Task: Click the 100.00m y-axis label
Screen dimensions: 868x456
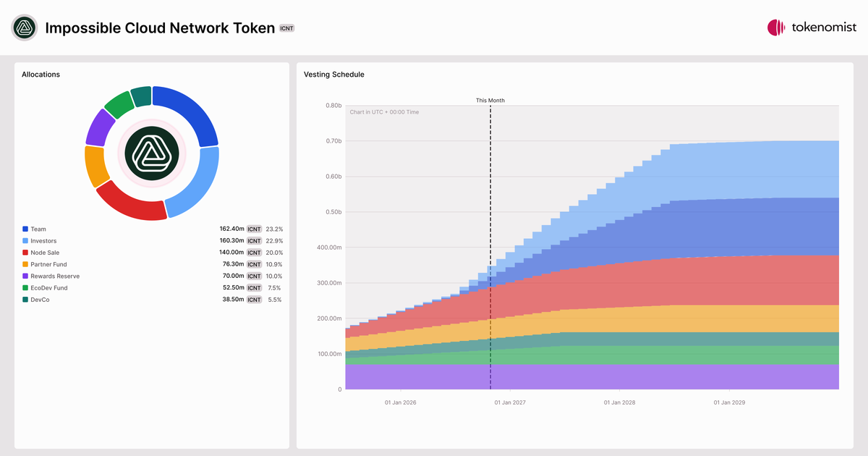Action: [329, 354]
